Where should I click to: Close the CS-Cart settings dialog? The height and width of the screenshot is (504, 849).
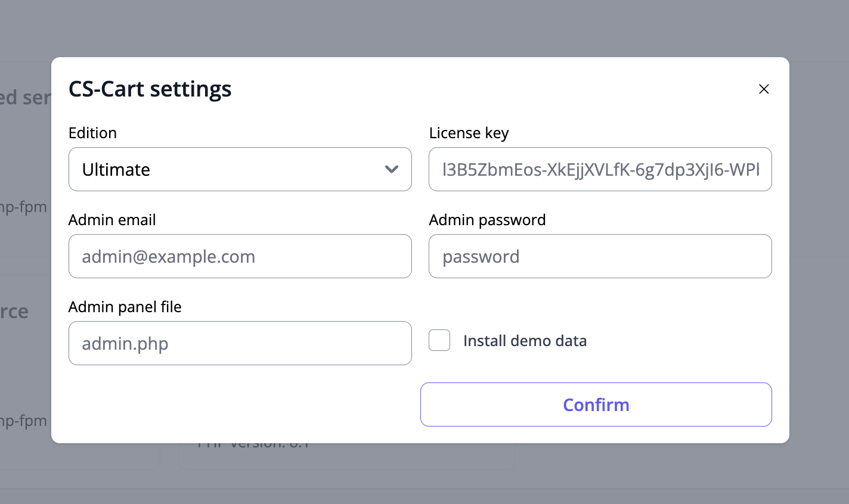[x=764, y=89]
